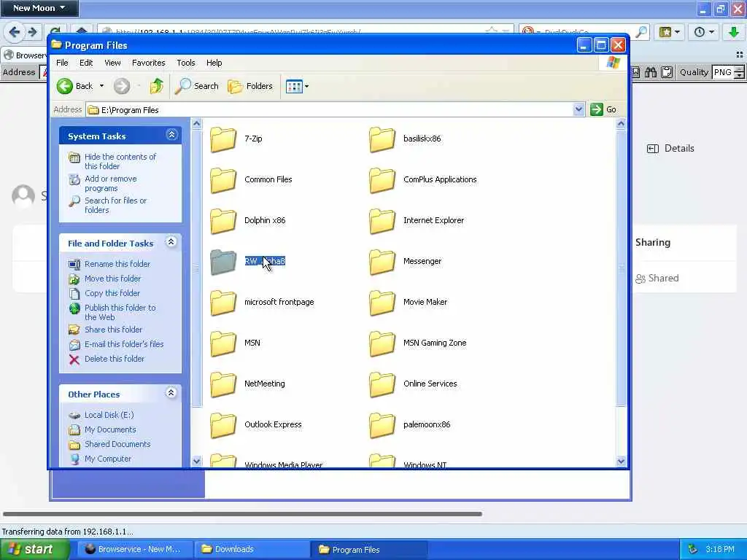Go back in Program Files window
Image resolution: width=747 pixels, height=560 pixels.
pos(75,86)
